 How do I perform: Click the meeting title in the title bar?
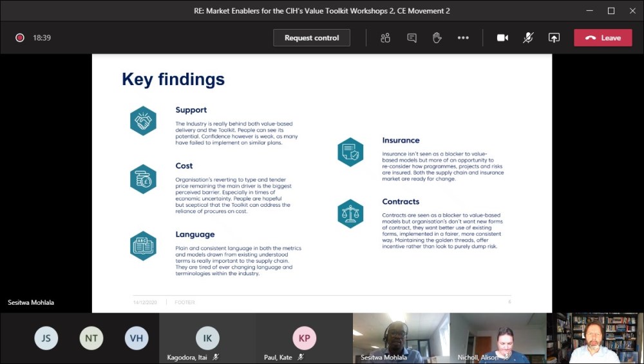click(x=322, y=11)
